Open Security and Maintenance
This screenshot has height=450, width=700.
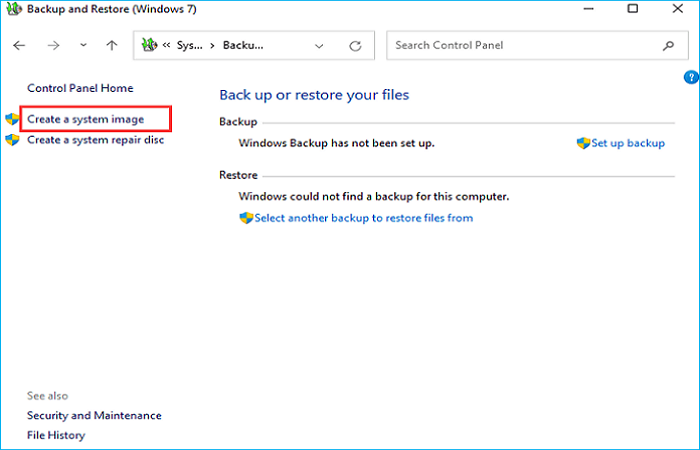[94, 415]
